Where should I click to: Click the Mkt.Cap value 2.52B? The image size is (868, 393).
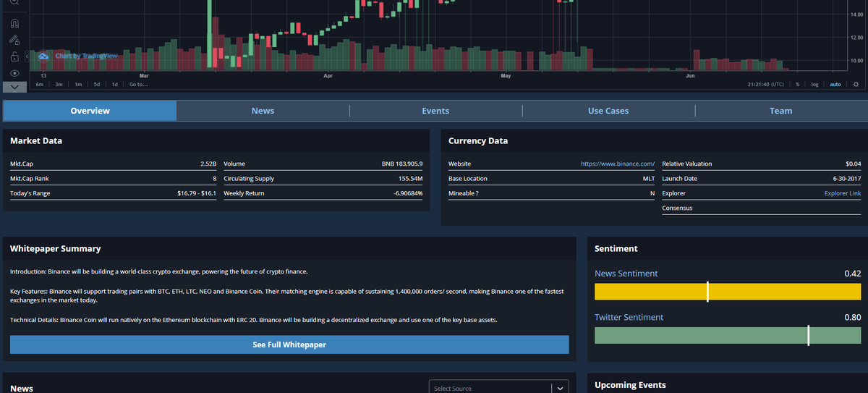[x=208, y=164]
